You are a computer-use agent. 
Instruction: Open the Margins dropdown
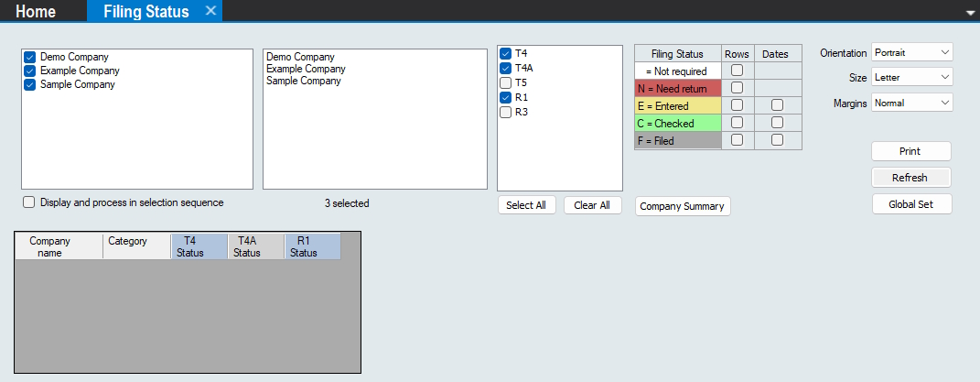point(911,104)
